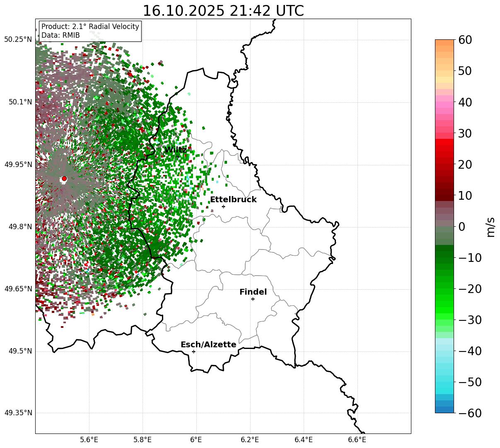
Task: Click the 6.2°E longitude tick label
Action: 250,439
